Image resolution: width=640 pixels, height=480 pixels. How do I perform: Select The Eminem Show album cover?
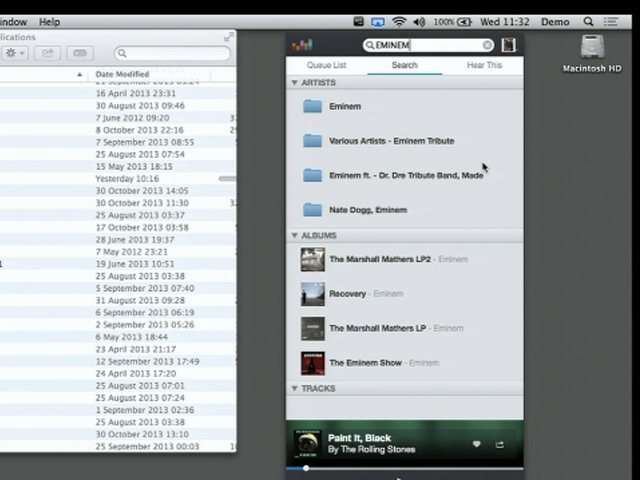click(313, 363)
